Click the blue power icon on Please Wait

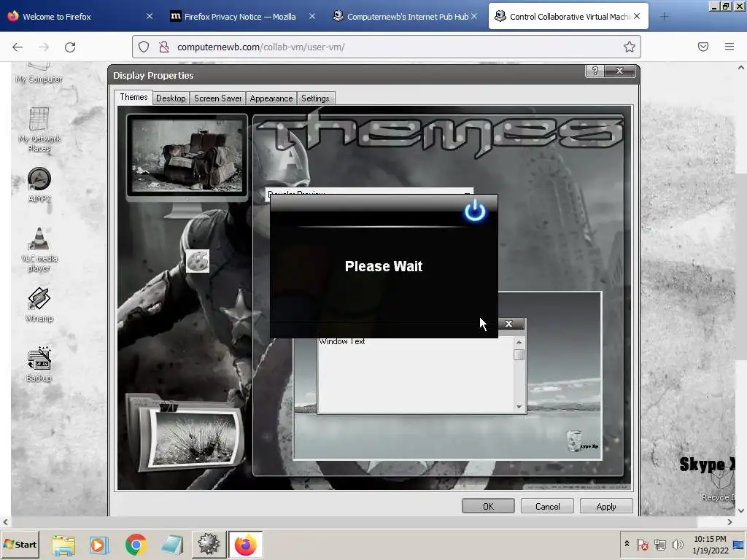pos(475,211)
